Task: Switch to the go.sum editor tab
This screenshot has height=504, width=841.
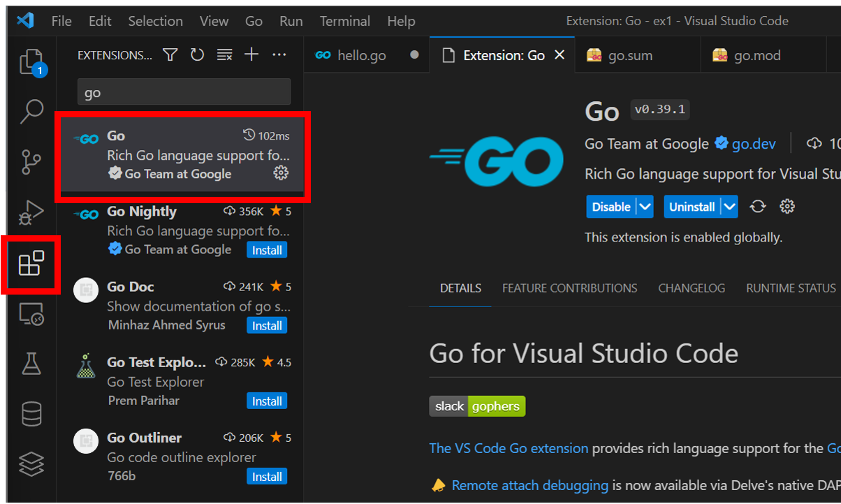Action: (x=638, y=55)
